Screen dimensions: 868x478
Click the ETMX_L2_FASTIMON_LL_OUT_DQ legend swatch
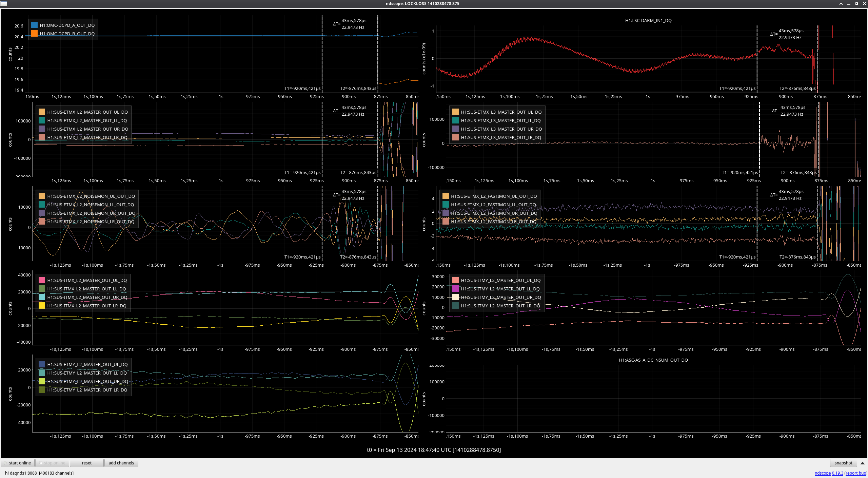446,205
